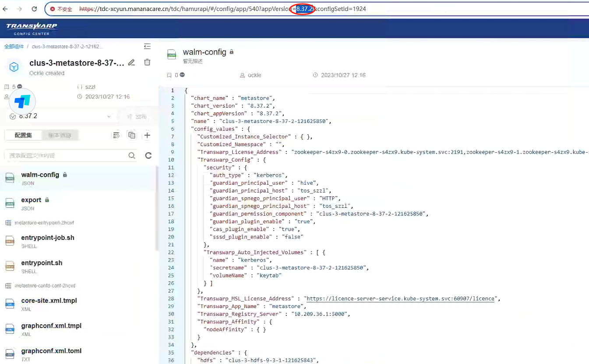Select the export JSON file
The width and height of the screenshot is (589, 364).
coord(32,200)
